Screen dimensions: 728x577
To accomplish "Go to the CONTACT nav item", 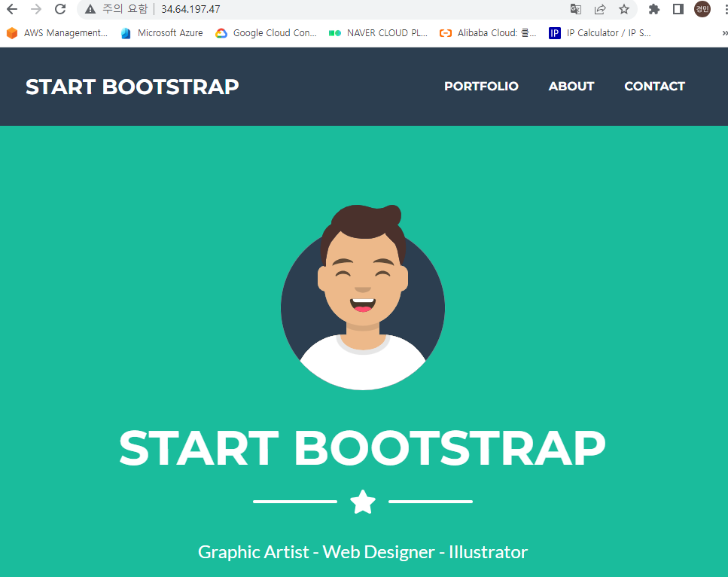I will pos(654,87).
